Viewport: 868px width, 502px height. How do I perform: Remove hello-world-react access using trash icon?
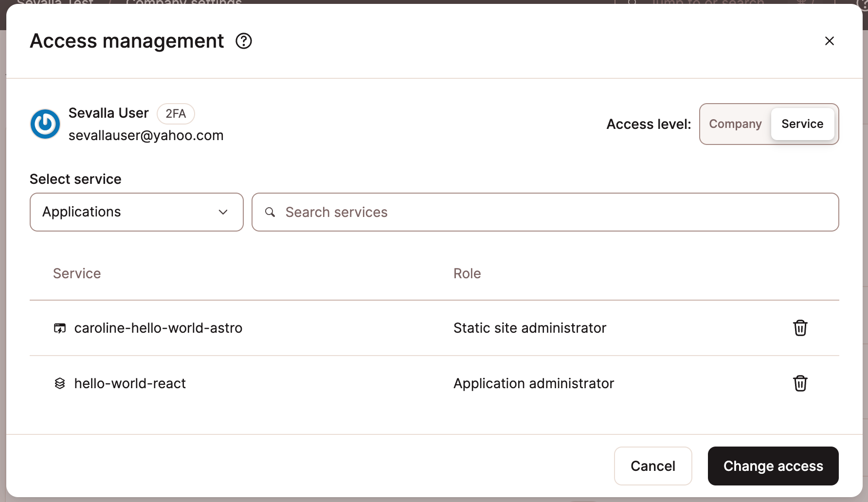800,383
